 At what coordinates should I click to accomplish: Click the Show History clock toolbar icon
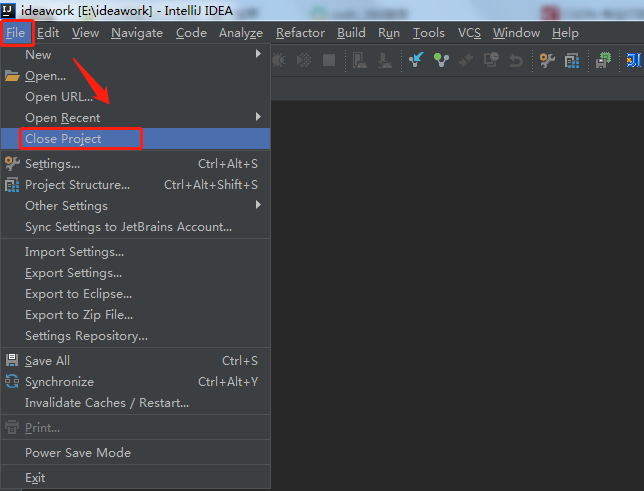click(491, 60)
